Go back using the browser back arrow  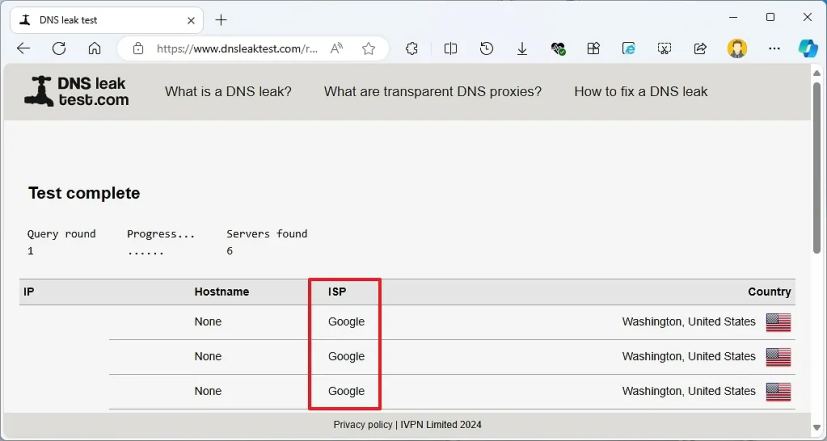point(24,49)
